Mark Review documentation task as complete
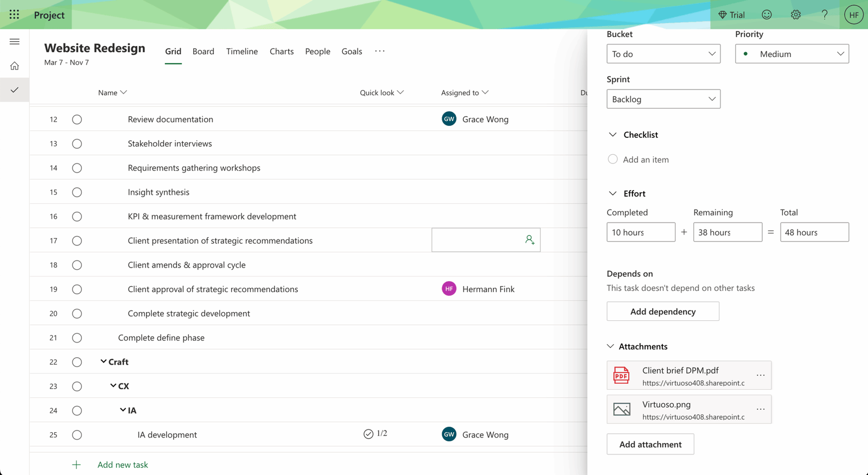Screen dimensions: 868x475 tap(77, 119)
